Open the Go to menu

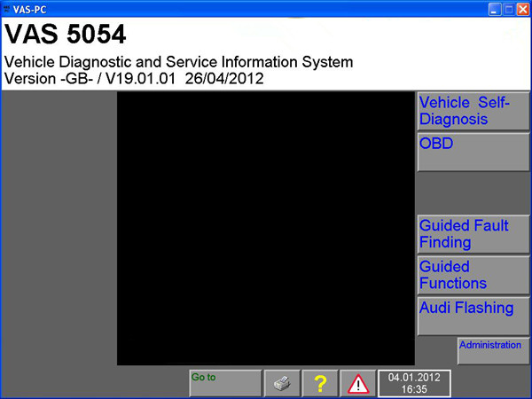225,383
